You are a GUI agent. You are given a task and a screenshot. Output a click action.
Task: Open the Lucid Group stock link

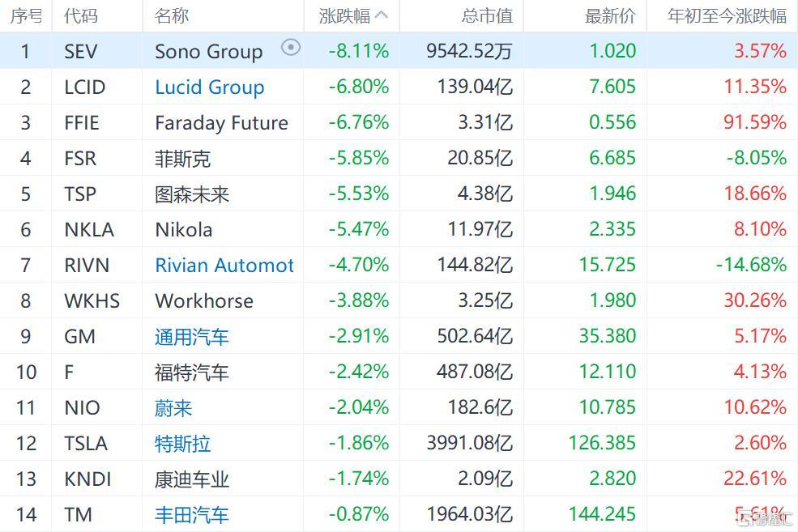click(x=210, y=87)
